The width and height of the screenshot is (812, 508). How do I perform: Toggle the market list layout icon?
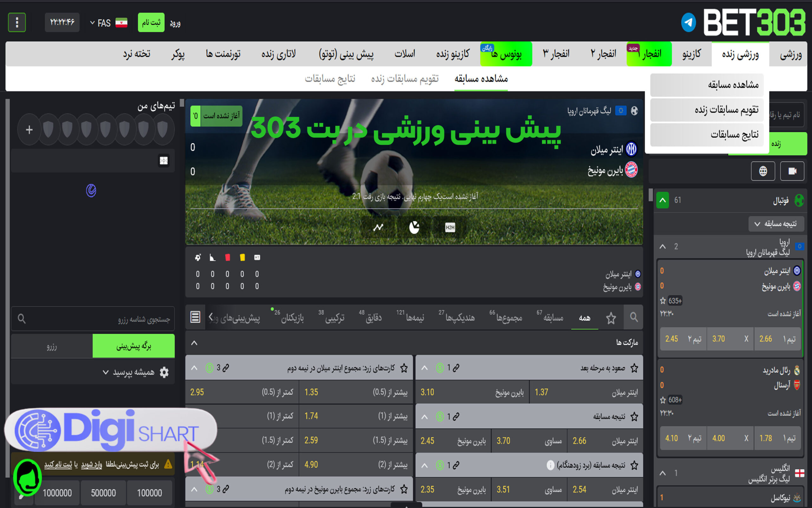tap(195, 317)
